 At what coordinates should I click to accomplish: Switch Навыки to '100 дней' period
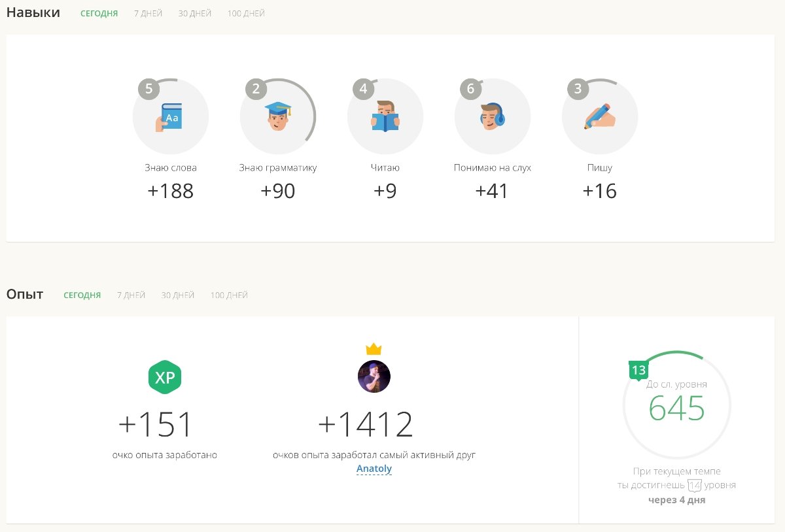(x=246, y=14)
